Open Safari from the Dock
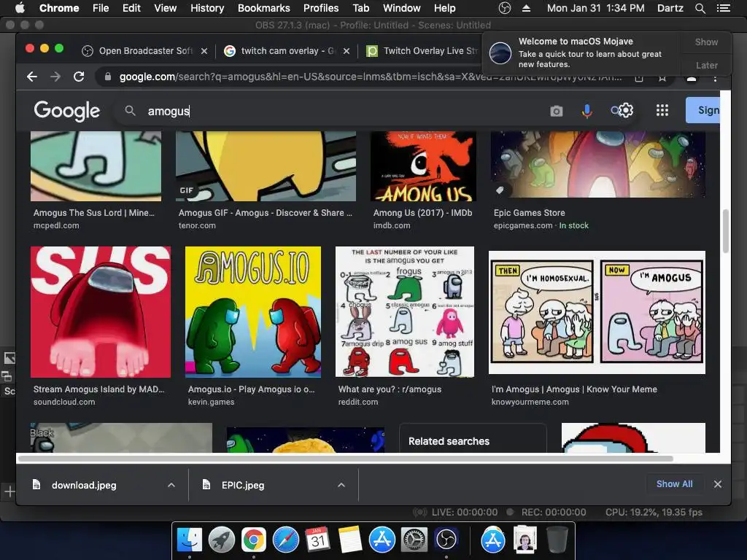 [x=286, y=540]
